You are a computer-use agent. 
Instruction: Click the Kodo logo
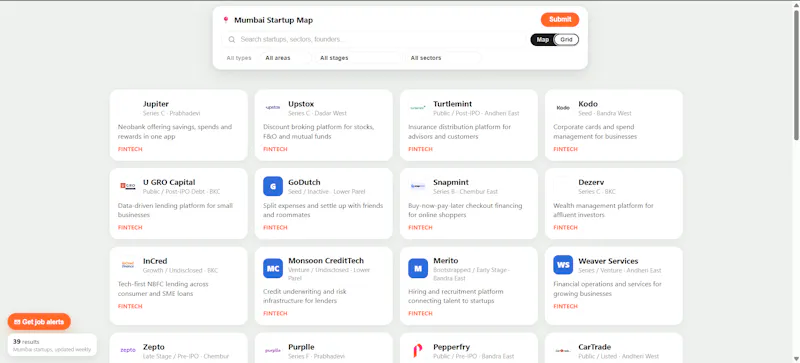[x=563, y=108]
